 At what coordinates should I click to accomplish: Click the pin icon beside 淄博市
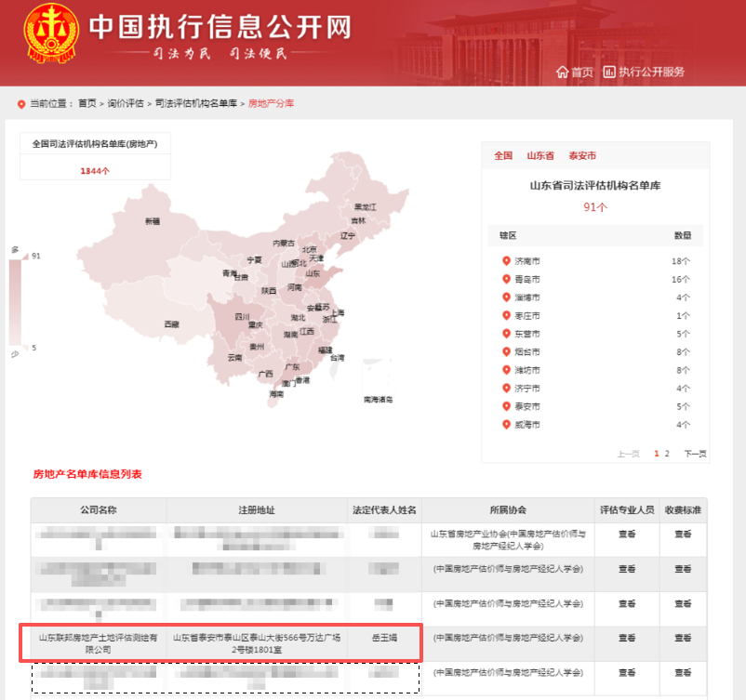(x=506, y=297)
